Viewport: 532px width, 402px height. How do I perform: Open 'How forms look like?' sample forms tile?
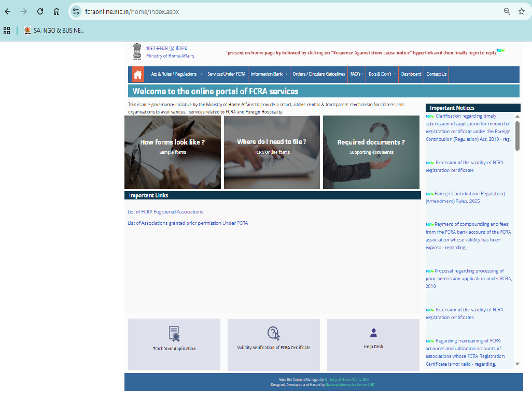pyautogui.click(x=172, y=152)
